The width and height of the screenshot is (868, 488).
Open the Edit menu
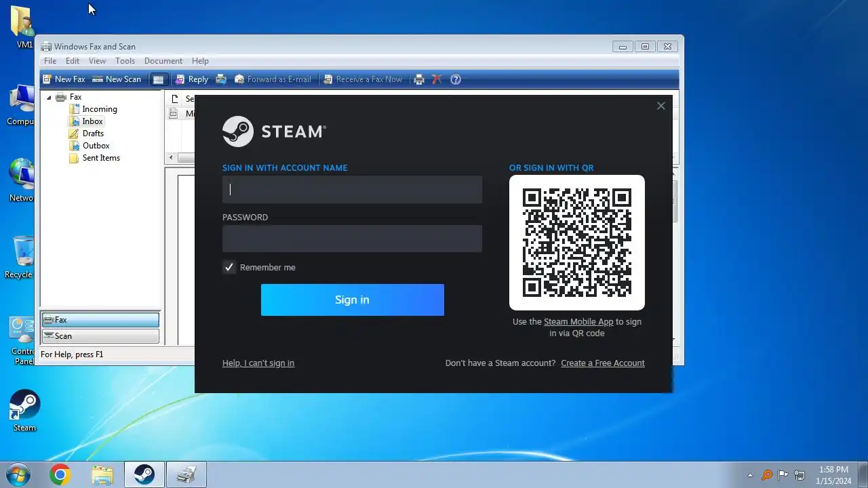click(x=73, y=61)
